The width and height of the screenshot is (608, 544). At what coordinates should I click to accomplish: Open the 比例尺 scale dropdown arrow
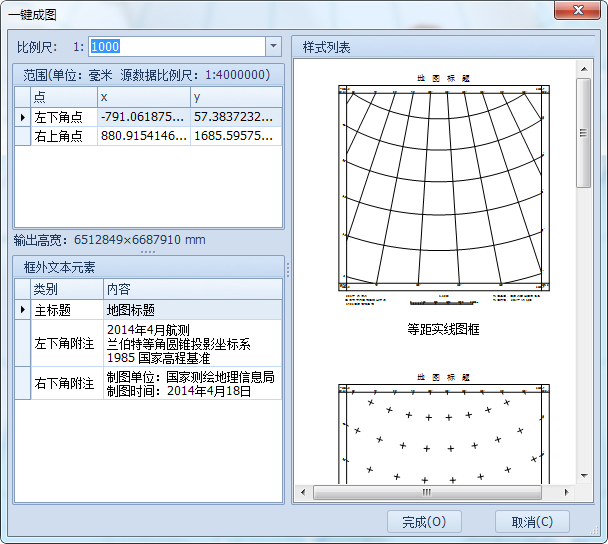pos(273,46)
